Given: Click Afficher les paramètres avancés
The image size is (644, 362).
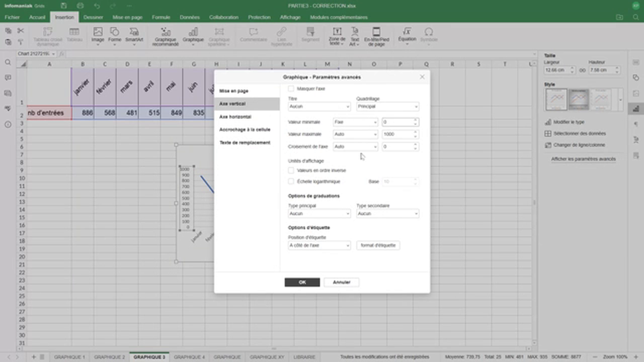Looking at the screenshot, I should click(x=583, y=159).
